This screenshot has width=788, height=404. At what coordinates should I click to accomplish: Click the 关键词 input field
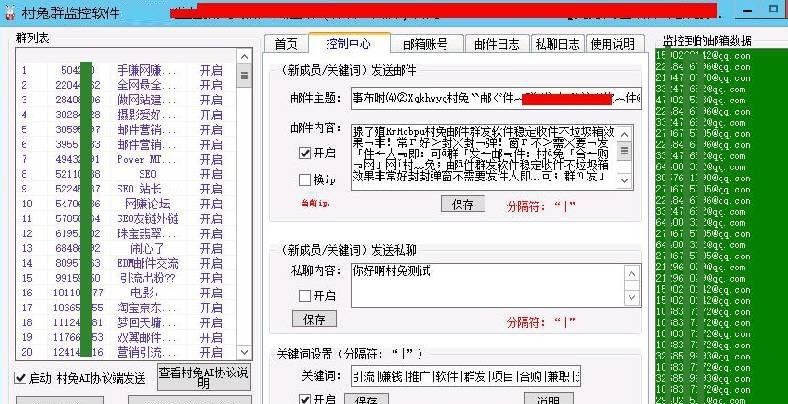click(x=466, y=376)
